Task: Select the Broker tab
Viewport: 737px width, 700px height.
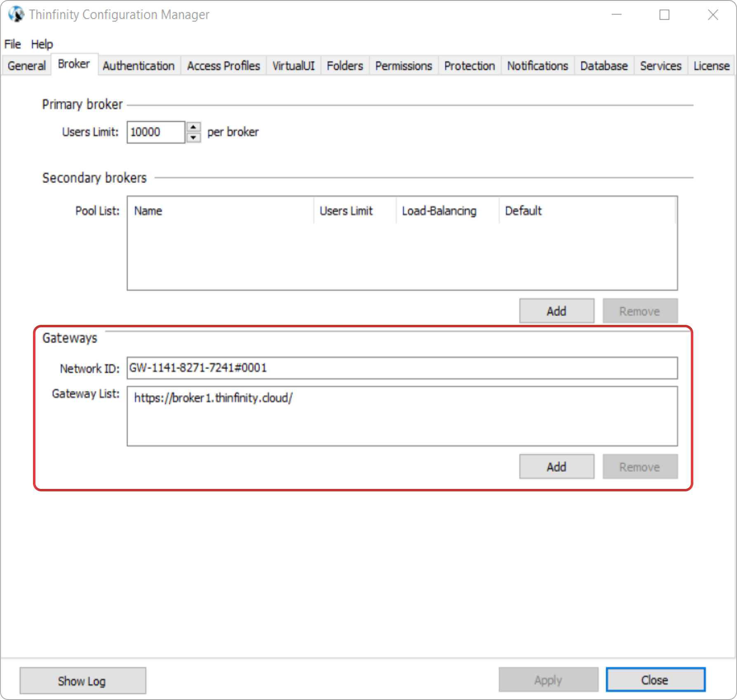Action: [74, 64]
